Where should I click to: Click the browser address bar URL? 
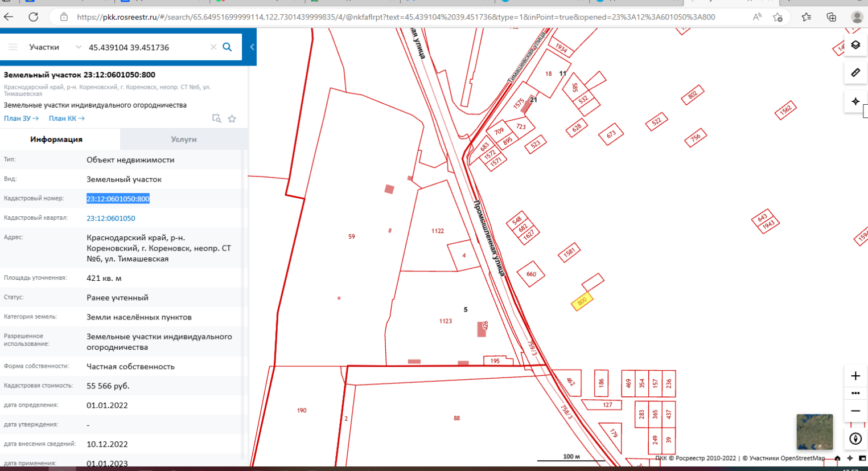point(396,17)
